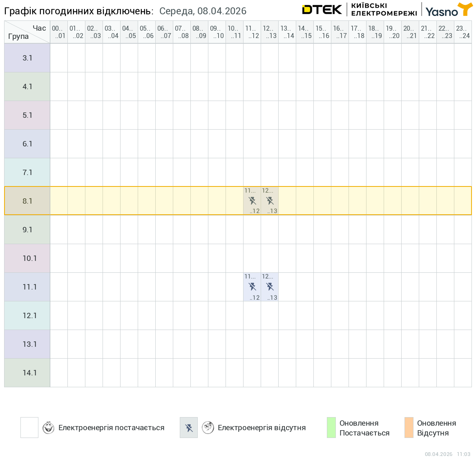The width and height of the screenshot is (476, 458).
Task: Click the 23..24 hour column header
Action: click(463, 32)
